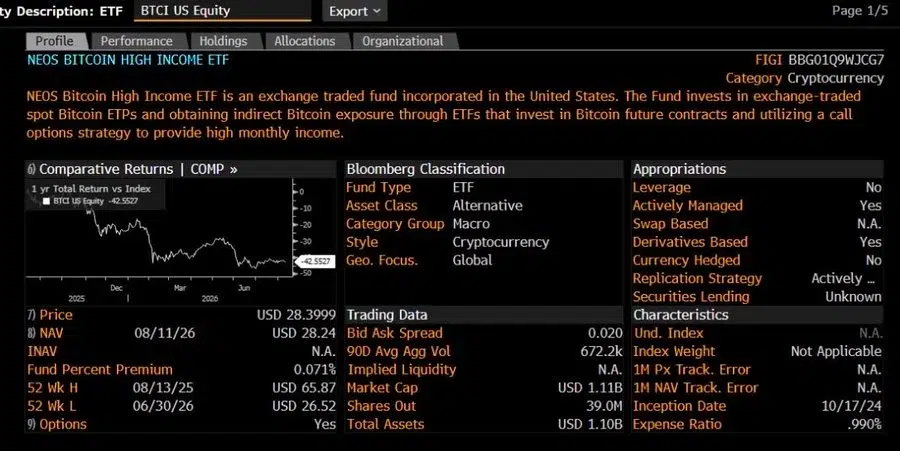Click Fund Percent Premium value 0.071%

(x=315, y=370)
